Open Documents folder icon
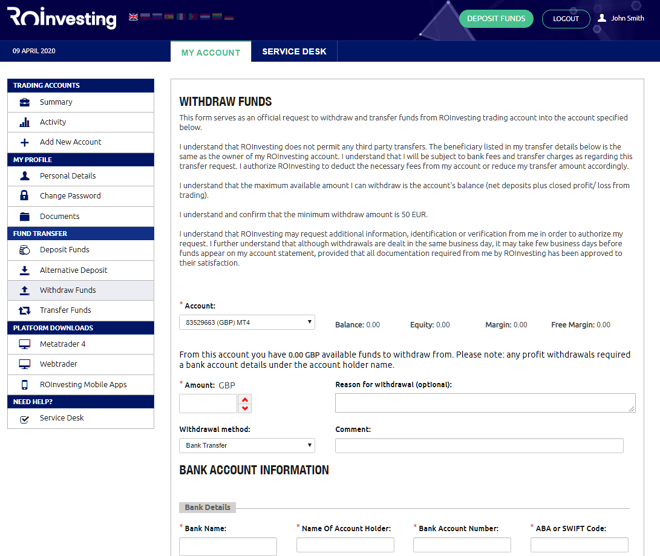660x556 pixels. 25,216
